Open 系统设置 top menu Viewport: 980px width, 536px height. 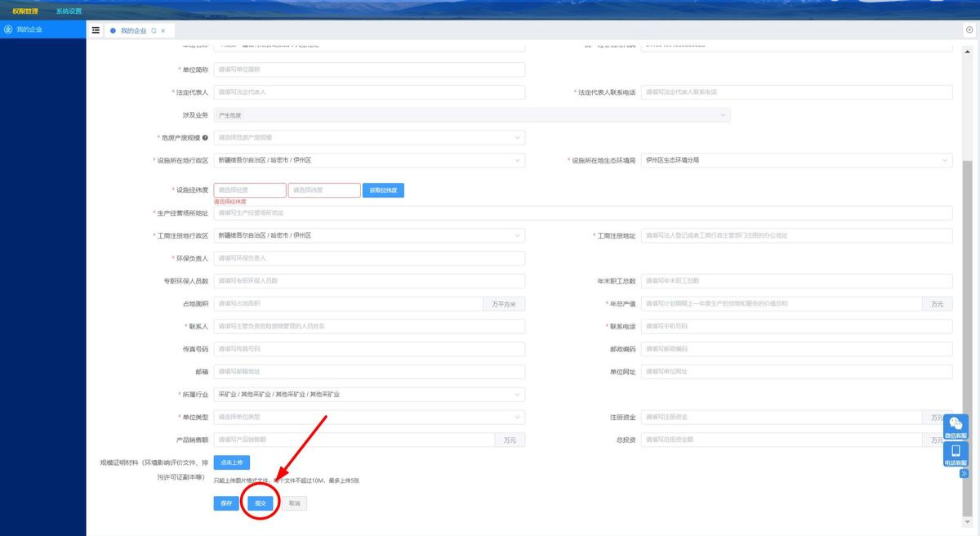click(69, 11)
